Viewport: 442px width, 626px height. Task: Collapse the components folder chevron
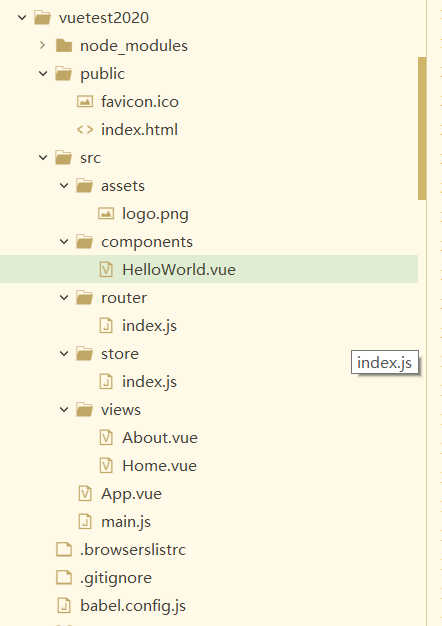coord(64,242)
